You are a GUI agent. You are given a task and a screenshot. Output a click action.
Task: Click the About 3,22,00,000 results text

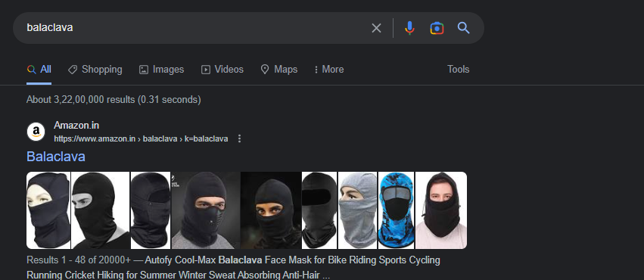pos(114,100)
